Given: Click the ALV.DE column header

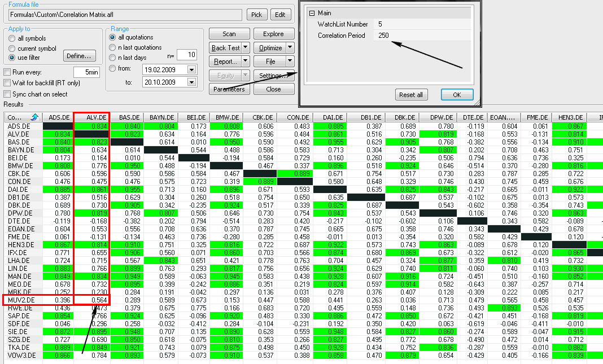Looking at the screenshot, I should (x=91, y=117).
